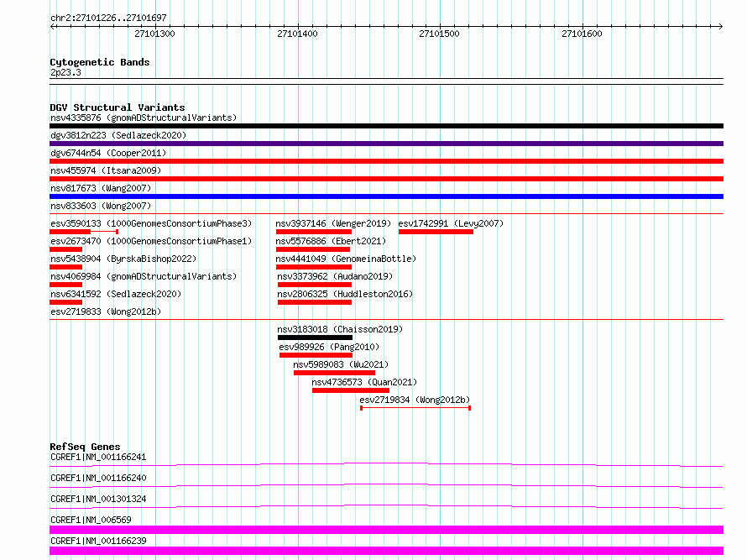Image resolution: width=747 pixels, height=560 pixels.
Task: Open nsv4441049 (GenomeinaBottle) label
Action: 346,259
